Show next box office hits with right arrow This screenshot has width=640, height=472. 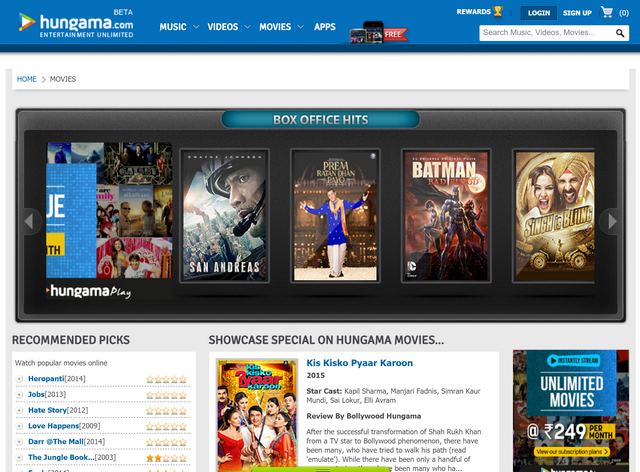coord(611,221)
